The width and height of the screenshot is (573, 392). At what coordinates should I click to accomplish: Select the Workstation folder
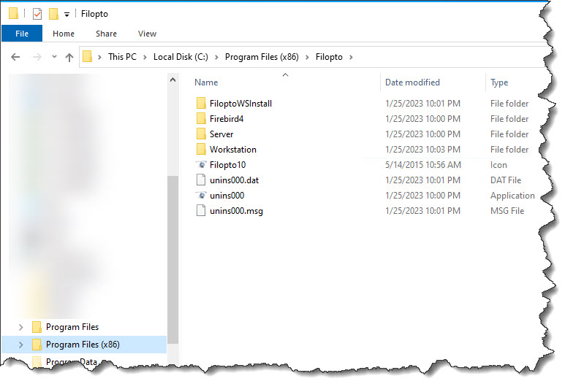pyautogui.click(x=232, y=150)
